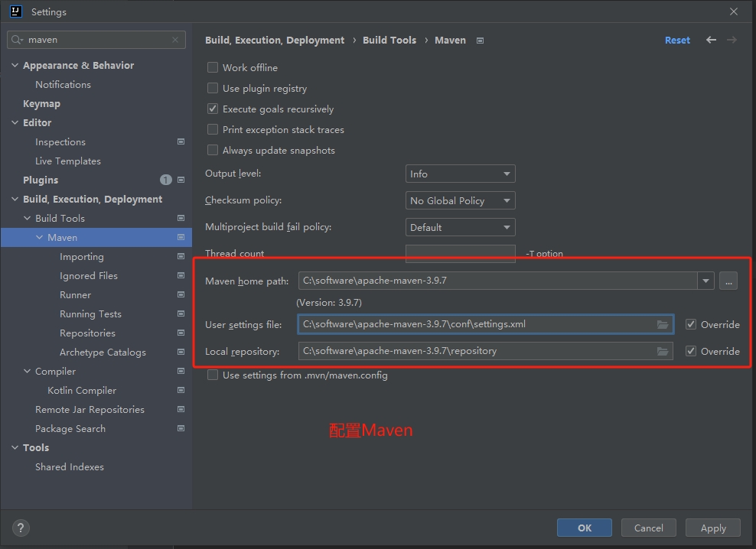
Task: Click project icon on the Maven row
Action: (181, 237)
